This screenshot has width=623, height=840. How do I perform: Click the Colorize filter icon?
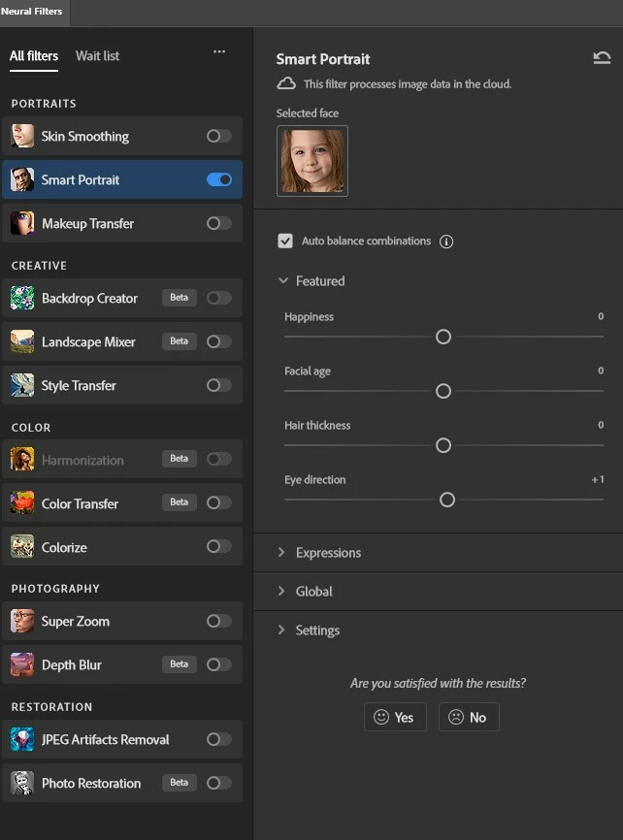pos(22,546)
